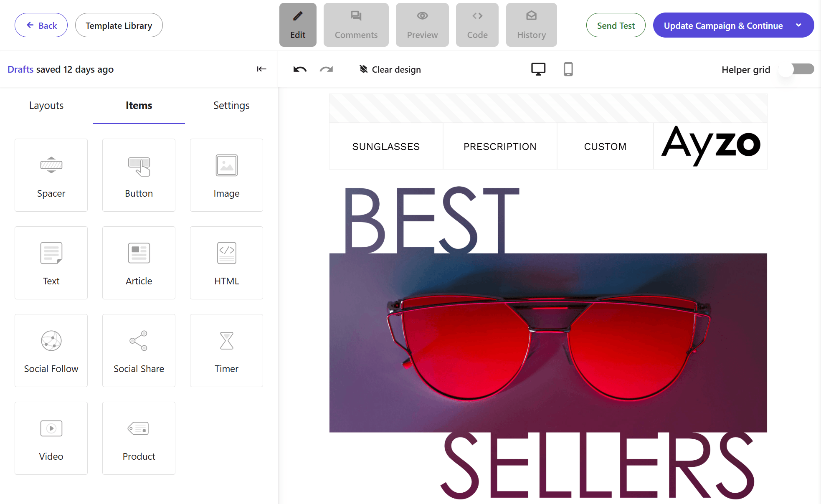This screenshot has width=821, height=504.
Task: Switch to the Layouts tab
Action: coord(46,106)
